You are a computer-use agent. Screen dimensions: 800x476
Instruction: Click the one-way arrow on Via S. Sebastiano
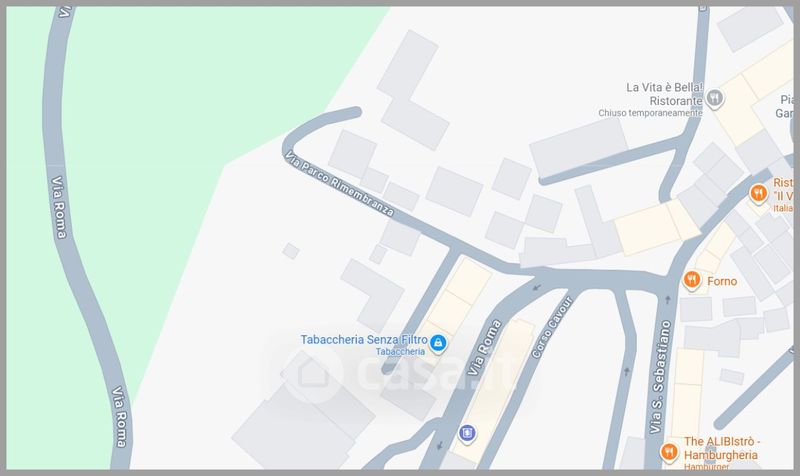(x=667, y=299)
